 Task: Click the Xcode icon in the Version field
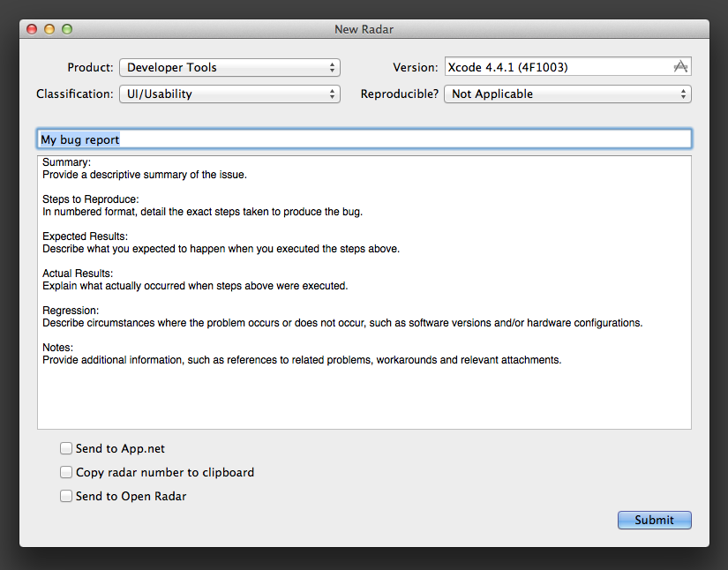pos(680,67)
